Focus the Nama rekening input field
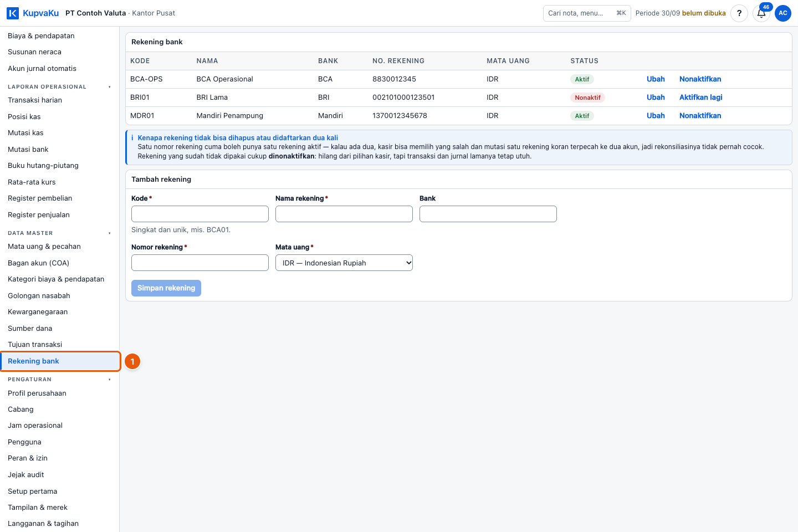Viewport: 798px width, 532px height. coord(344,214)
